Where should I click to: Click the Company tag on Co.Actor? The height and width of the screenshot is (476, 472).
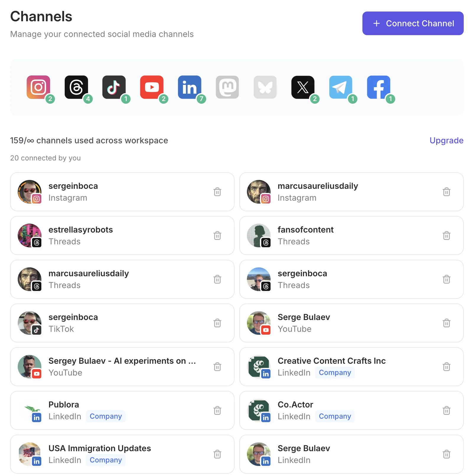click(x=335, y=416)
